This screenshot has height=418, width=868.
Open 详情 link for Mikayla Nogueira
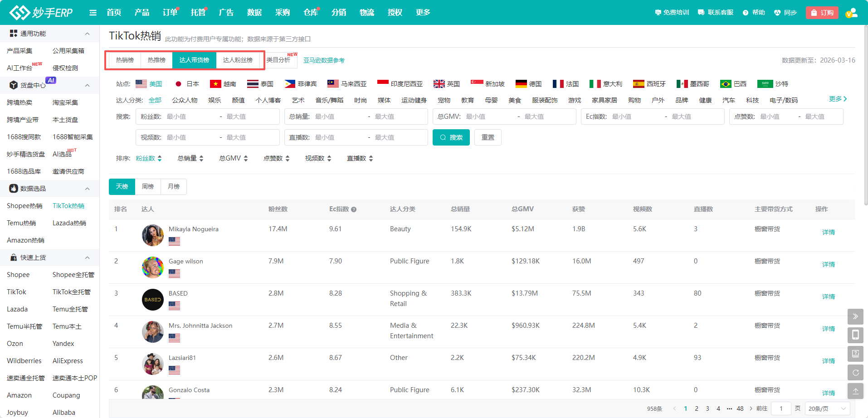pyautogui.click(x=828, y=232)
